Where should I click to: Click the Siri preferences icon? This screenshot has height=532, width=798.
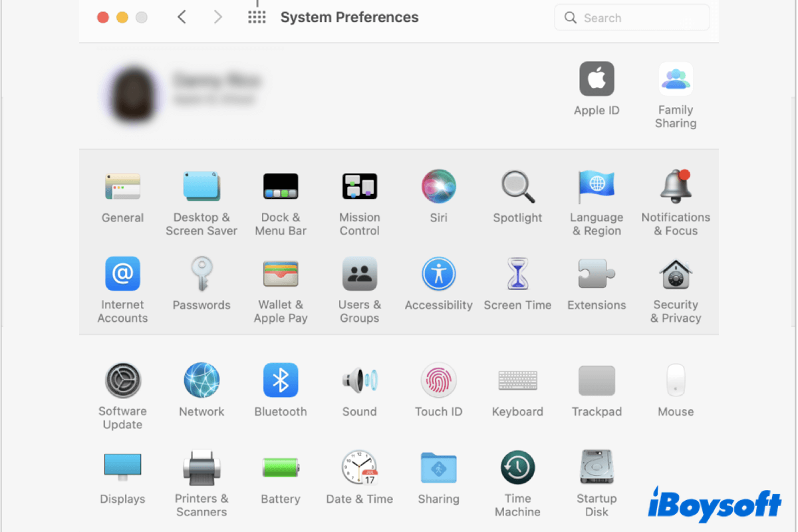[438, 187]
